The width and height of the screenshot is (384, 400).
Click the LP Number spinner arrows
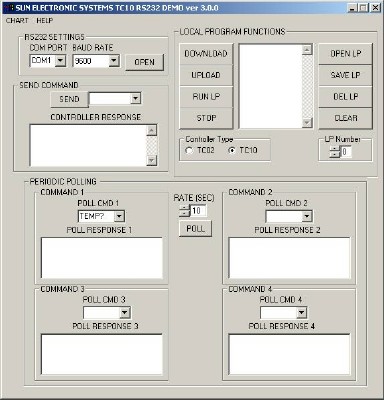(x=334, y=152)
